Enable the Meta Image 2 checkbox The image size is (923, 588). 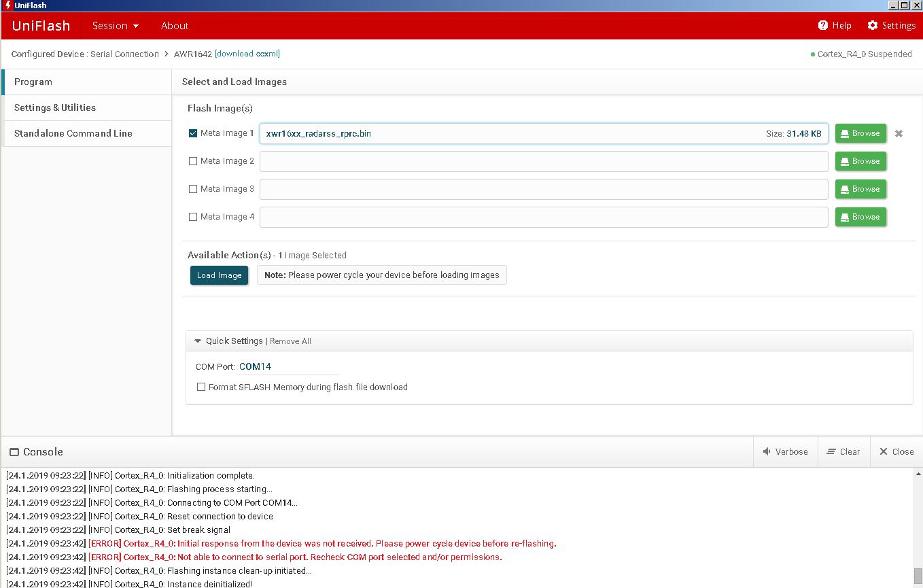193,161
